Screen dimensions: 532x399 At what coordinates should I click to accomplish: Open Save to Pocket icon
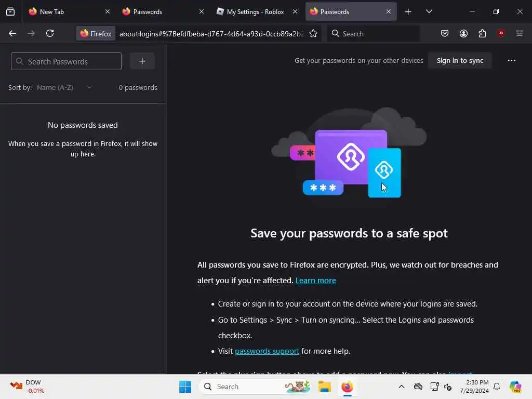pyautogui.click(x=445, y=34)
